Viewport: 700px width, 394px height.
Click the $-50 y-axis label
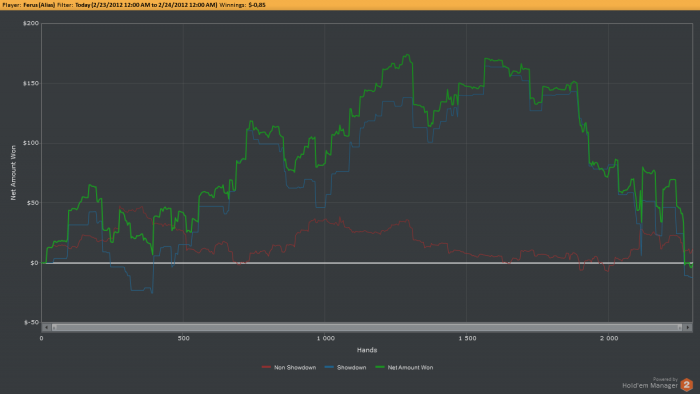click(x=32, y=322)
